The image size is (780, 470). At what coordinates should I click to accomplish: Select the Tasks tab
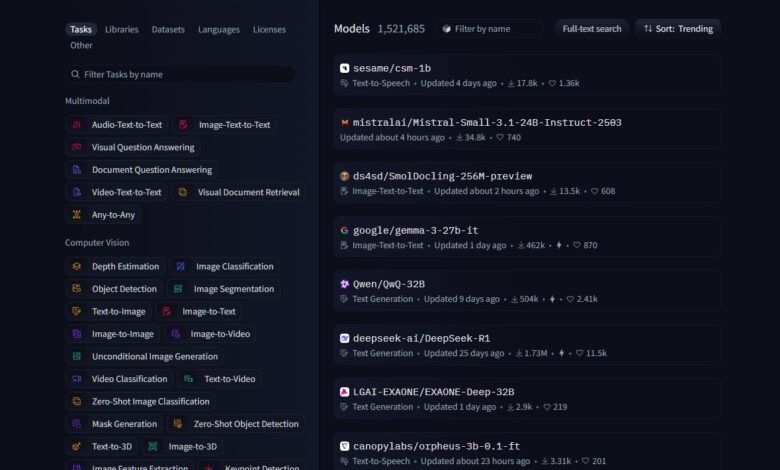point(81,29)
